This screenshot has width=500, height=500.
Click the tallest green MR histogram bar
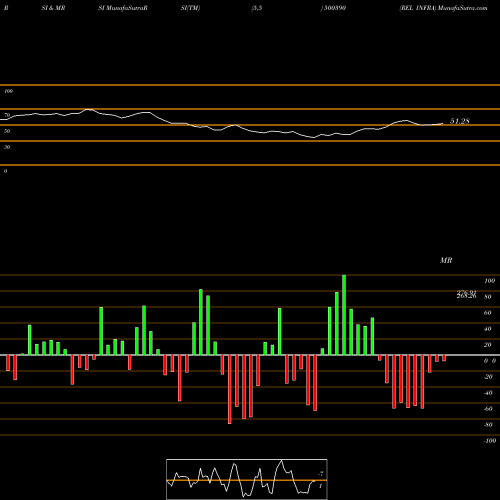point(344,315)
